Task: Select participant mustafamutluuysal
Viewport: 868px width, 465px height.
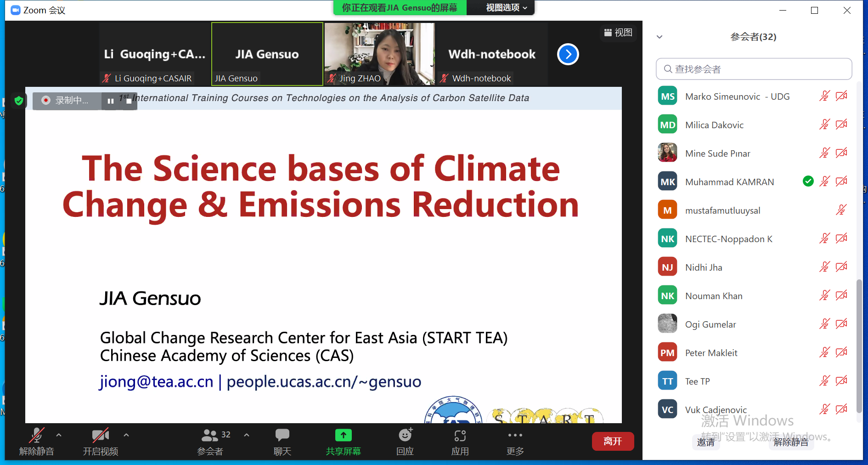Action: pyautogui.click(x=754, y=210)
